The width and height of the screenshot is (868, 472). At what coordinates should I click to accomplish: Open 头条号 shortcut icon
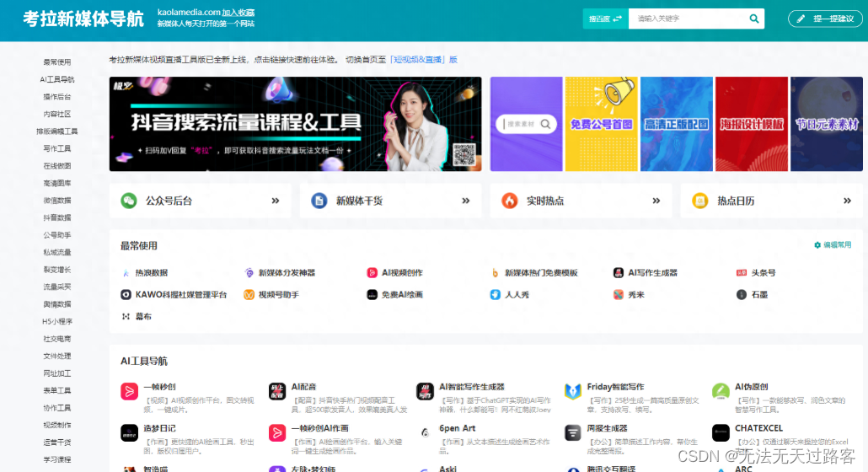pos(742,273)
